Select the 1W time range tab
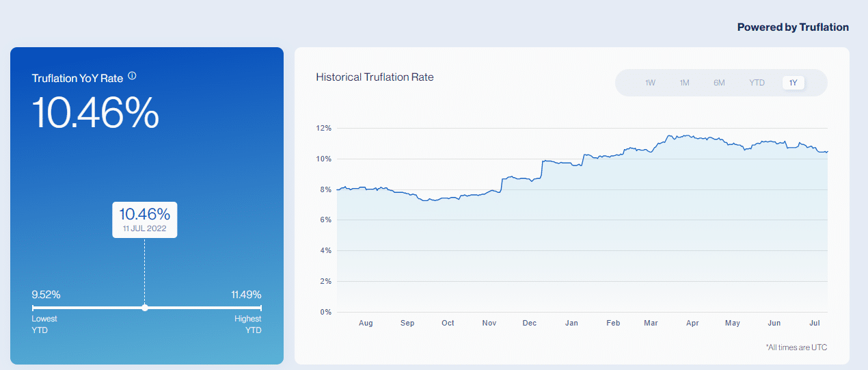Image resolution: width=868 pixels, height=370 pixels. [x=650, y=83]
